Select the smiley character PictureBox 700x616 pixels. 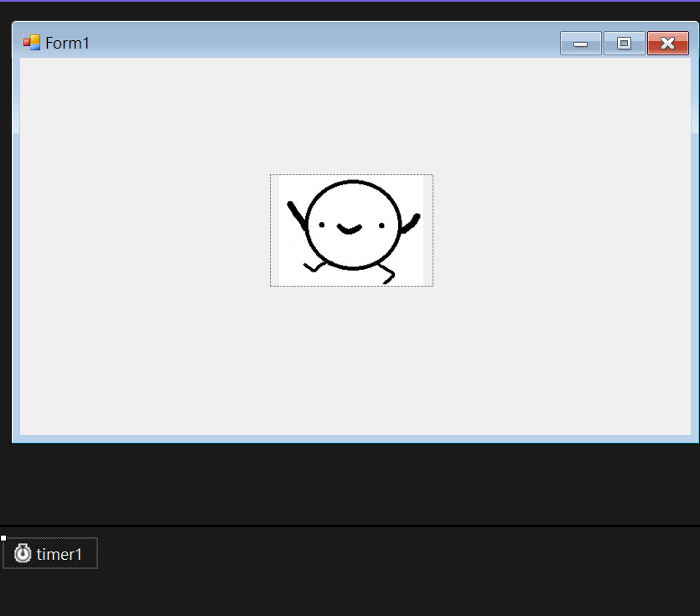coord(351,230)
